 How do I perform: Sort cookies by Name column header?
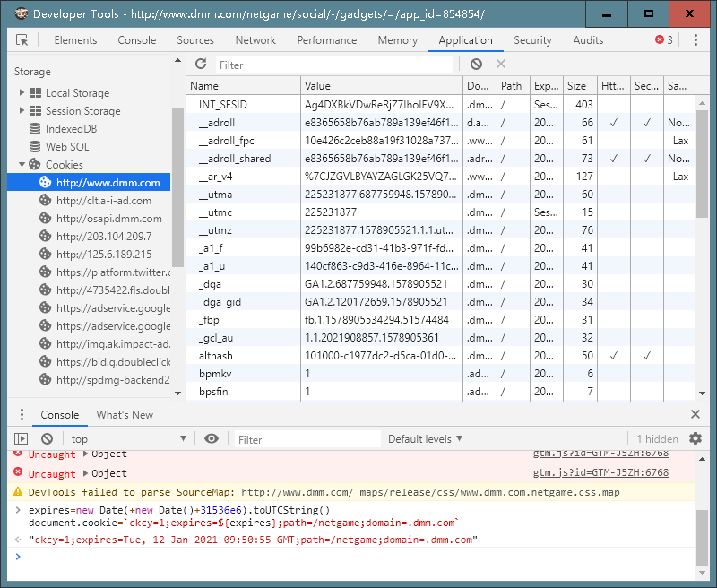point(243,85)
